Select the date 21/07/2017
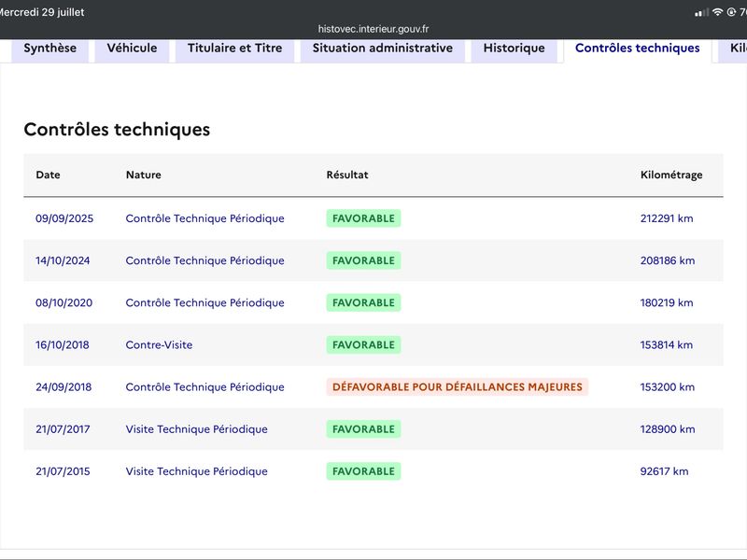This screenshot has width=747, height=560. (63, 429)
